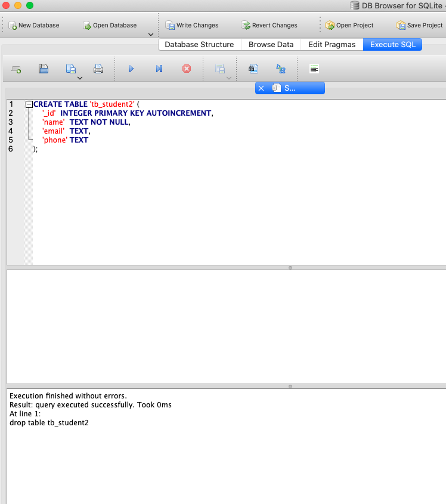Click the green zoom window button

coord(30,5)
